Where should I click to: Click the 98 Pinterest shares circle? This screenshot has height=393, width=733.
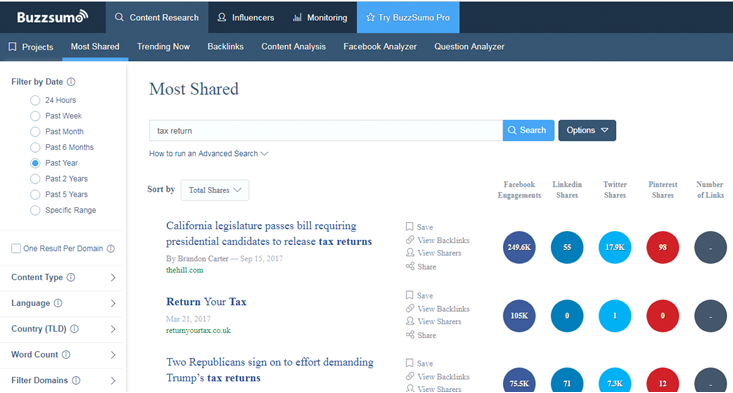click(x=662, y=247)
